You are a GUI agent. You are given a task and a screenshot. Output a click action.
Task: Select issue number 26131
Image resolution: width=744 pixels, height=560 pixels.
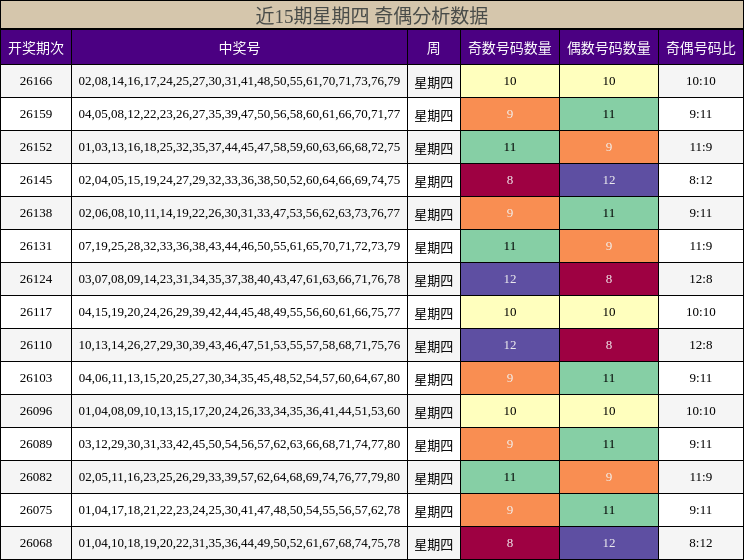click(x=36, y=246)
